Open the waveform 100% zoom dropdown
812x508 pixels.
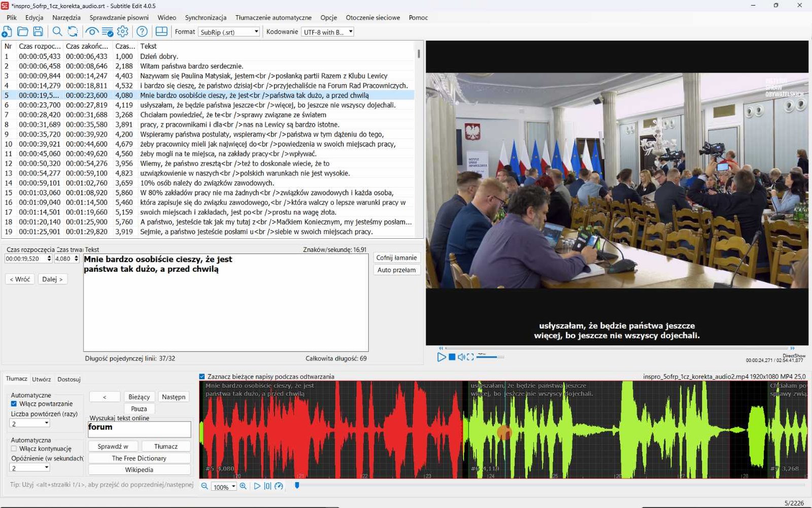click(224, 487)
